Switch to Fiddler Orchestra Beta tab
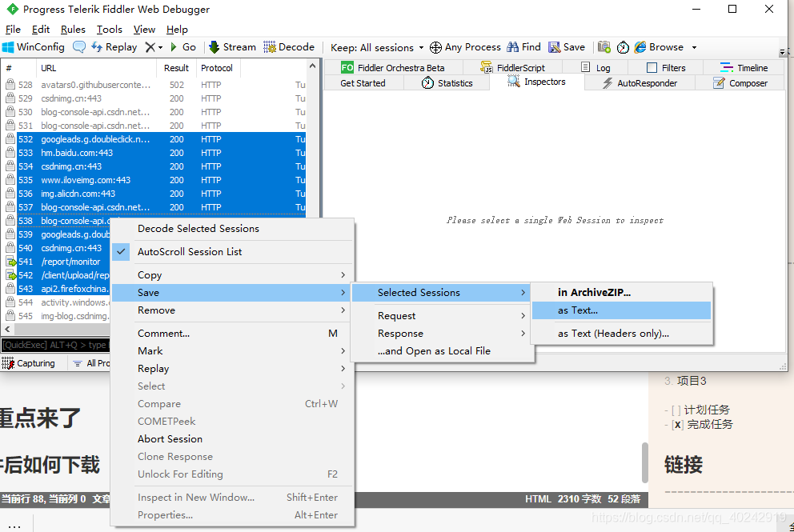794x532 pixels. pyautogui.click(x=393, y=68)
